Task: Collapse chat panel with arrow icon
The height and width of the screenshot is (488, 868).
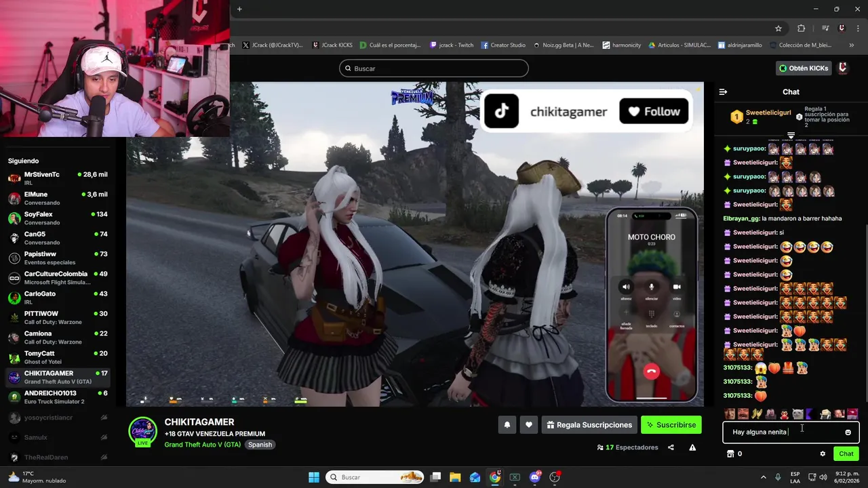Action: pyautogui.click(x=723, y=91)
